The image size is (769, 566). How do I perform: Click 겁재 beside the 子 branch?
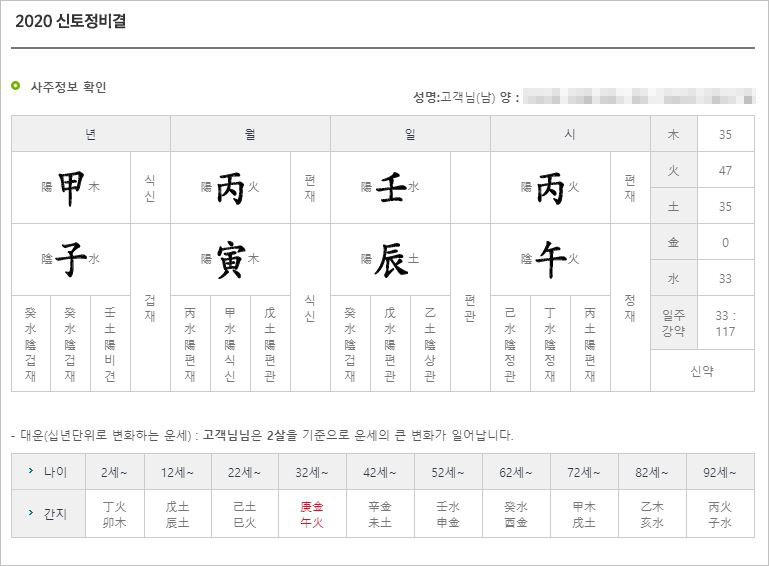click(x=150, y=308)
